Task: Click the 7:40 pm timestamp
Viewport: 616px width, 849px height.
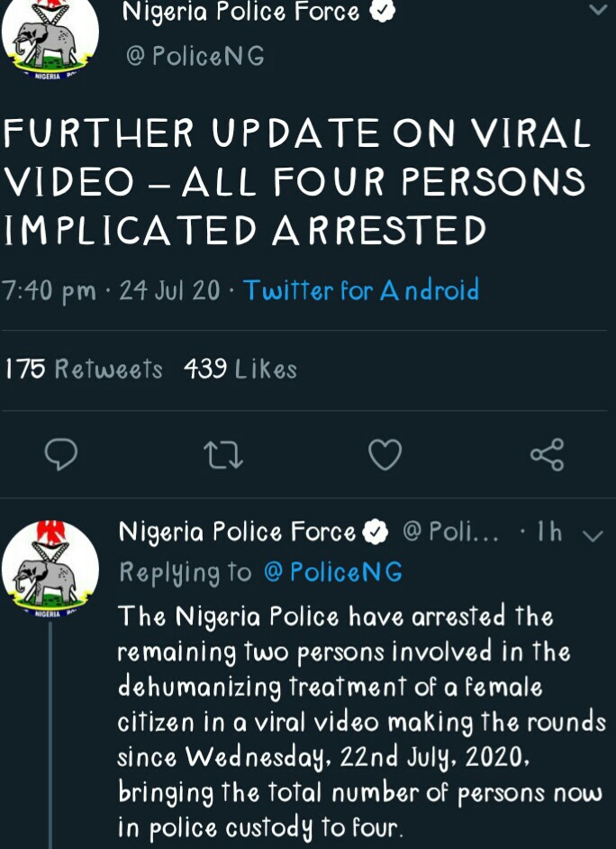Action: click(50, 291)
